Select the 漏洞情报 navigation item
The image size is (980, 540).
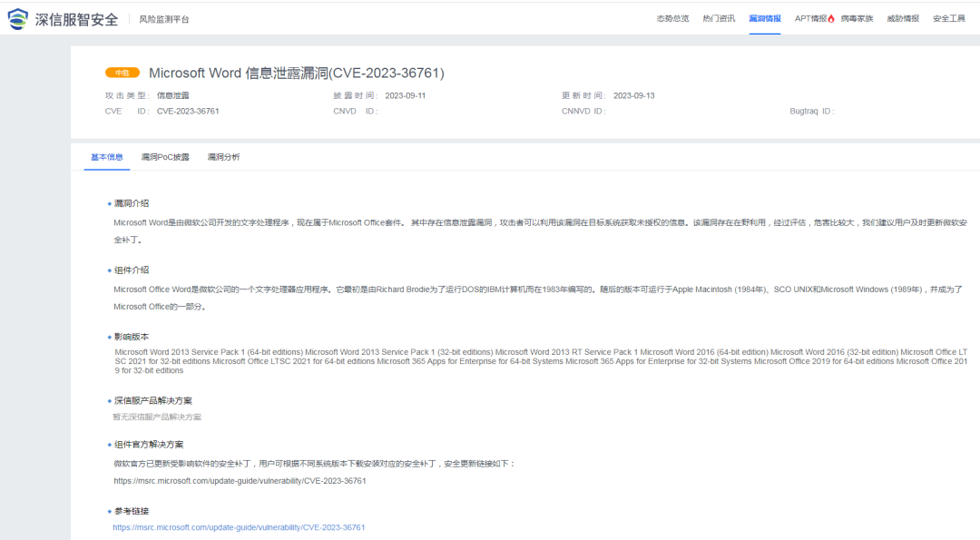point(765,19)
